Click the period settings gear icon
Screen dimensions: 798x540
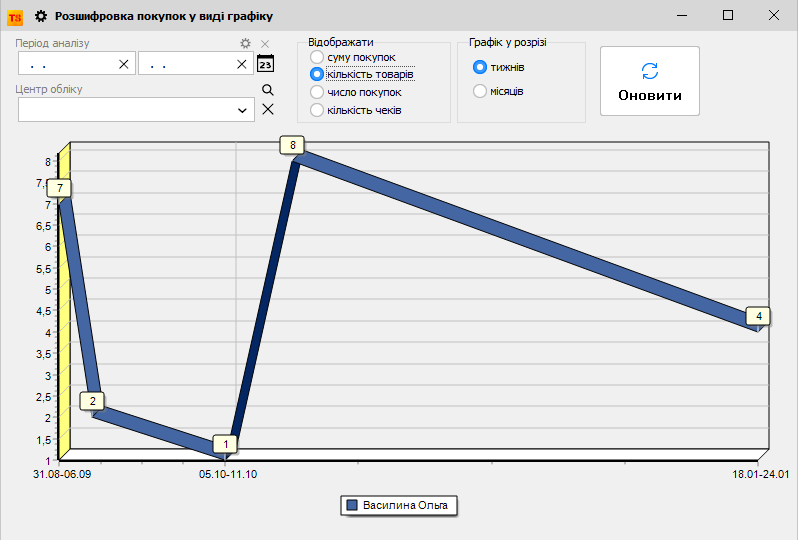[246, 44]
